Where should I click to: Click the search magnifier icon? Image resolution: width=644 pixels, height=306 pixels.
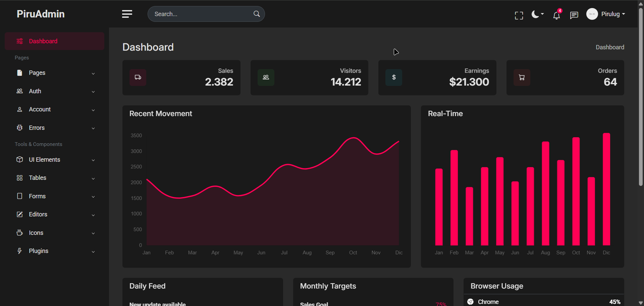(x=257, y=14)
